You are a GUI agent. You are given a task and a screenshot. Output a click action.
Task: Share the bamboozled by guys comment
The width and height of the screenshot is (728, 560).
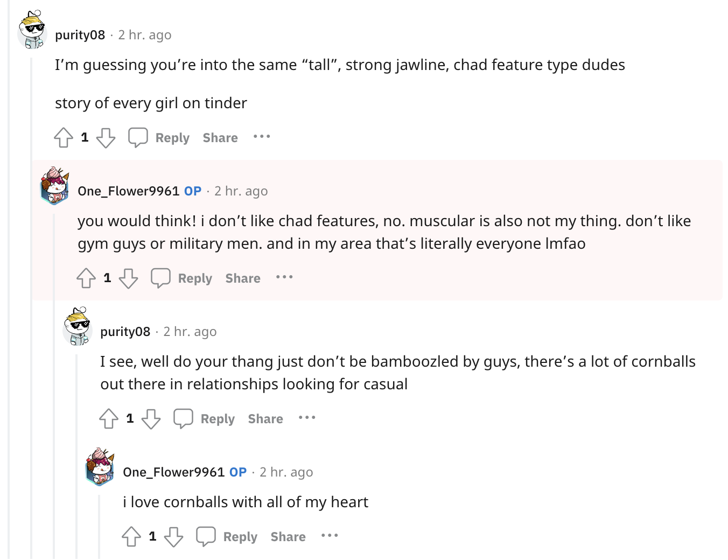click(265, 419)
